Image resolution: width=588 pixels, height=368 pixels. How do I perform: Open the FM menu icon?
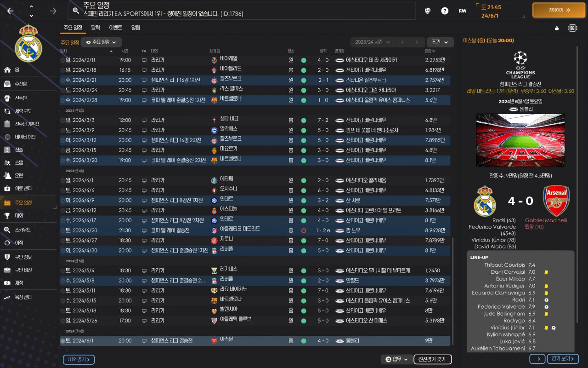point(462,11)
